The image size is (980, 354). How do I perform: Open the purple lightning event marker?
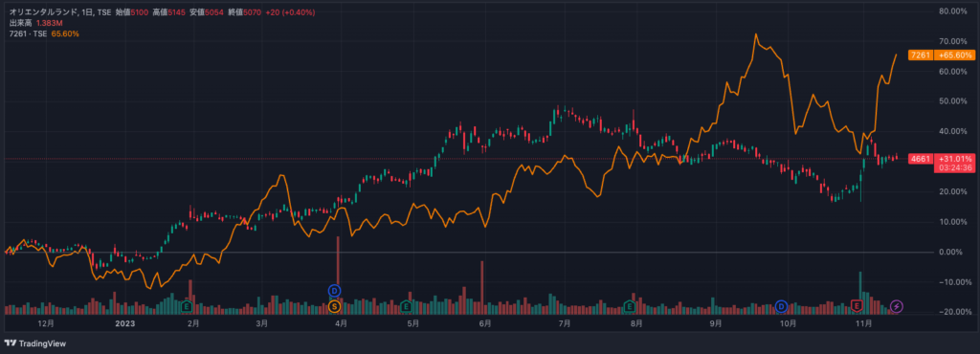tap(897, 306)
